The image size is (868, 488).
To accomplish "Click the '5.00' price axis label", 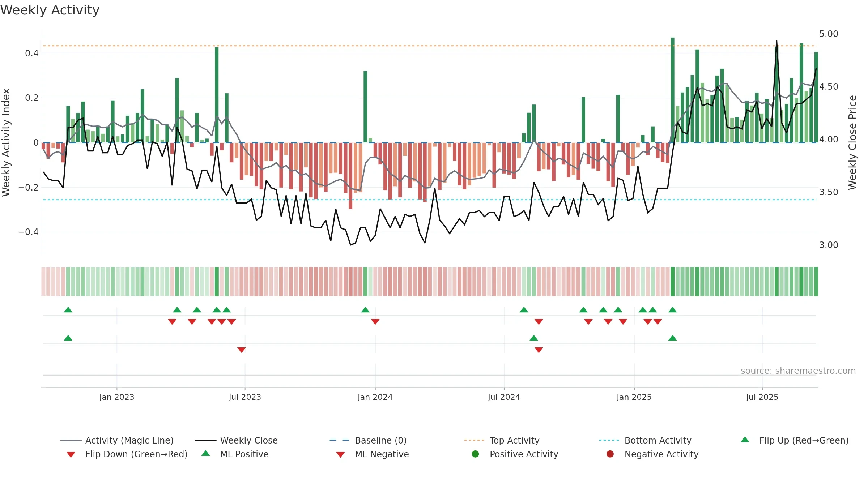I will [829, 34].
